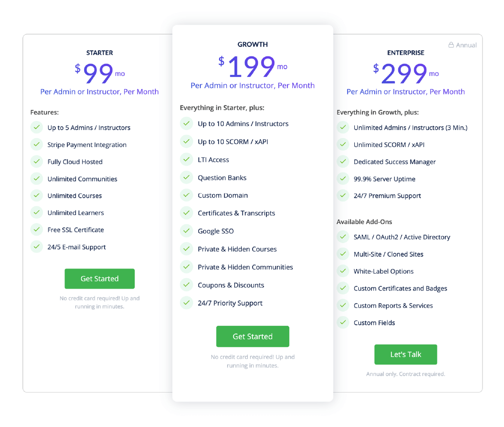Select the checkmark beside 24/5 E-mail Support
This screenshot has width=504, height=427.
[37, 246]
